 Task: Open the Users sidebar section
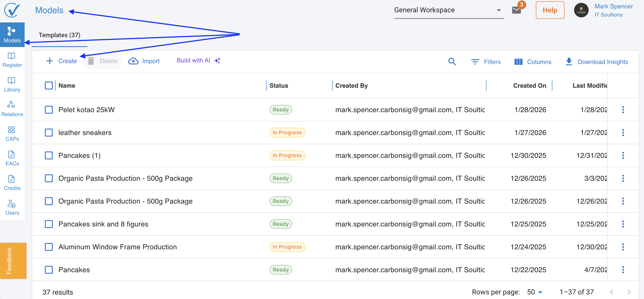click(12, 208)
